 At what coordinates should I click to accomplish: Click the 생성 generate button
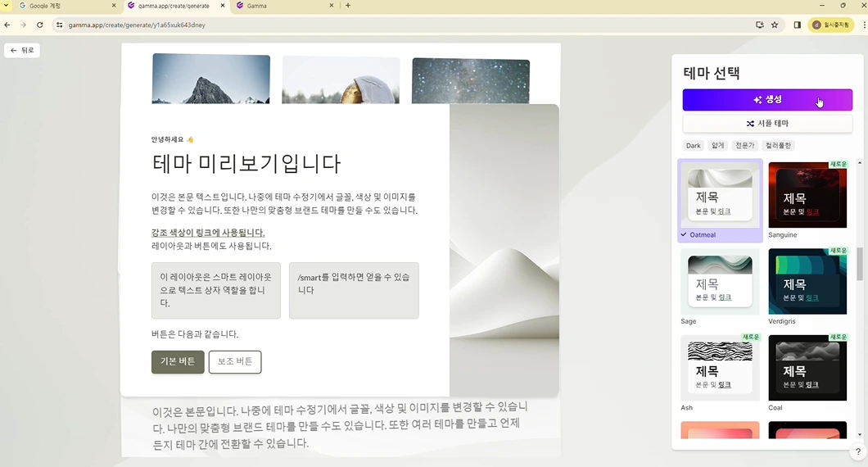pos(767,100)
